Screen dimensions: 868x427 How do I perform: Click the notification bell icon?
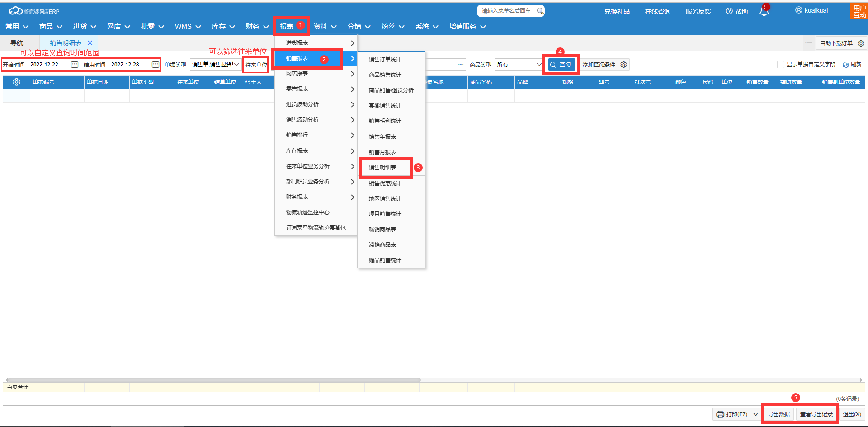click(764, 12)
